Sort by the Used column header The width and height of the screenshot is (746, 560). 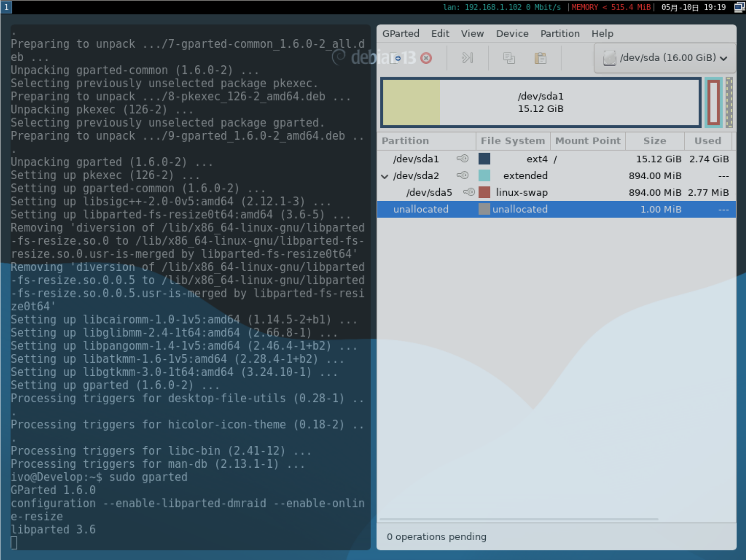point(708,141)
